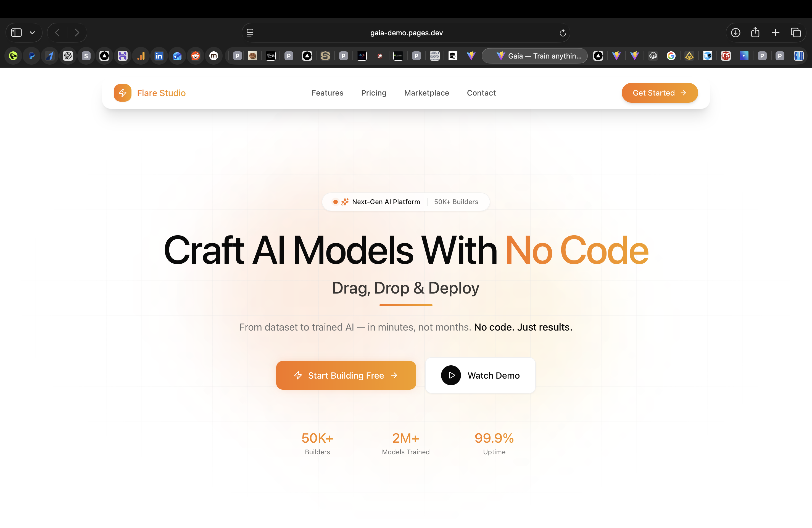The width and height of the screenshot is (812, 528).
Task: Show the tab overview icon
Action: point(796,33)
